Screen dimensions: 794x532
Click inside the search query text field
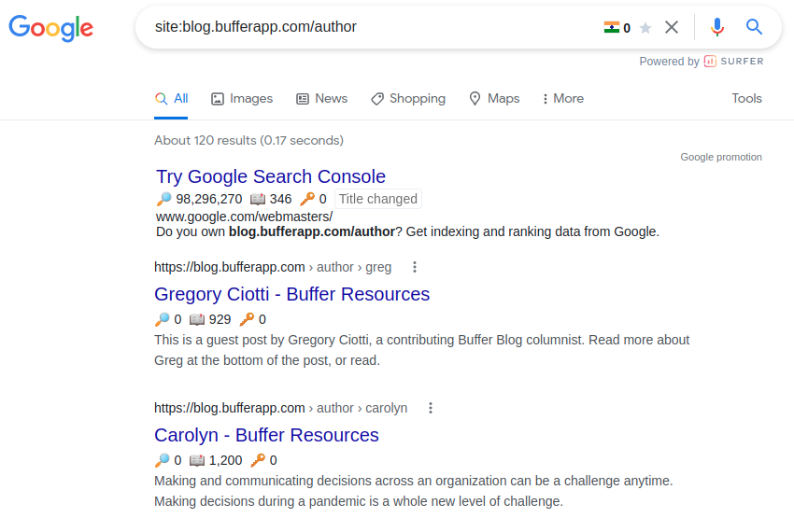pyautogui.click(x=374, y=27)
